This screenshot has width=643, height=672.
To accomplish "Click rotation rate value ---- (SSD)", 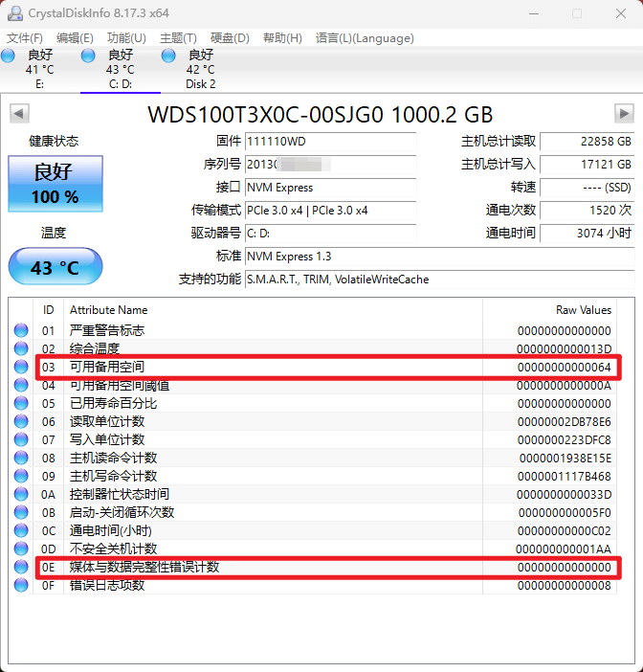I will tap(587, 188).
